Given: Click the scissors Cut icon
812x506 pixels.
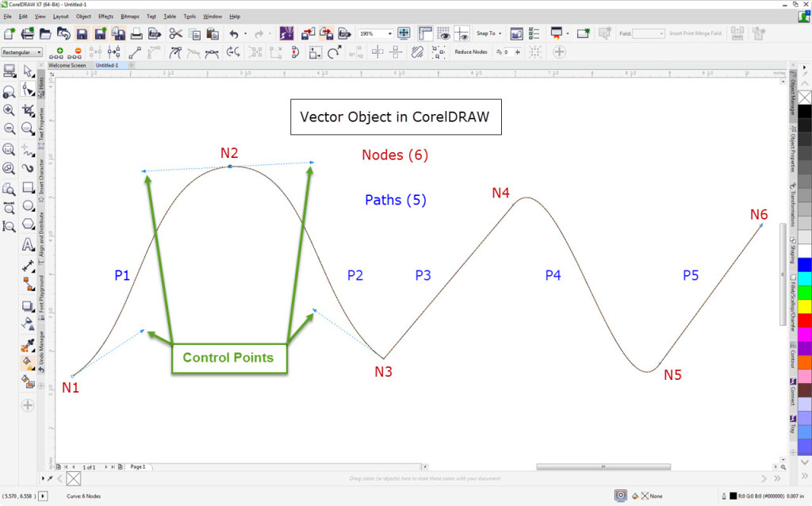Looking at the screenshot, I should point(175,33).
